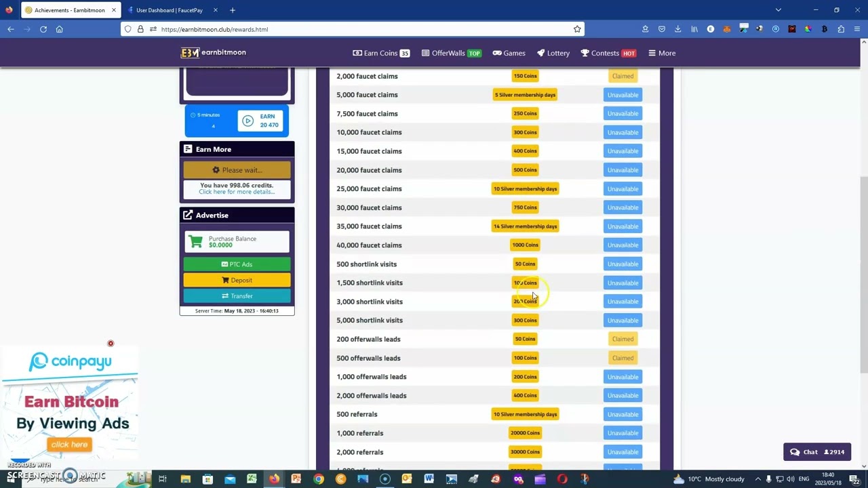Click the earnbitmoon logo in header
Image resolution: width=868 pixels, height=488 pixels.
[213, 53]
